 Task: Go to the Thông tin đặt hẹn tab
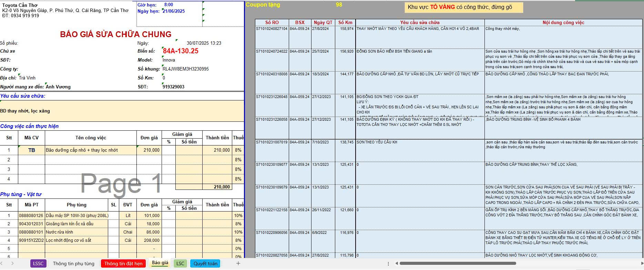pyautogui.click(x=123, y=263)
